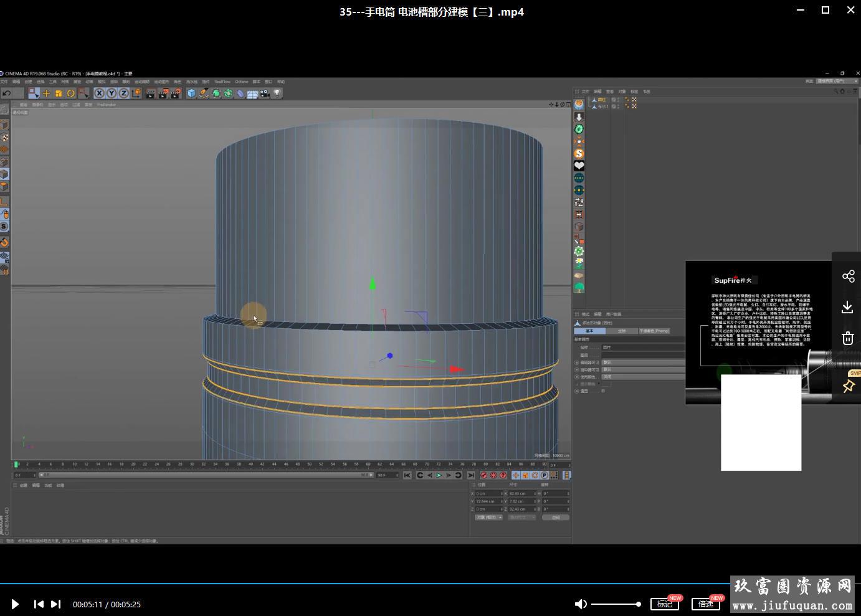This screenshot has height=616, width=861.
Task: Click the Undo arrow in C4D toolbar
Action: pyautogui.click(x=7, y=93)
